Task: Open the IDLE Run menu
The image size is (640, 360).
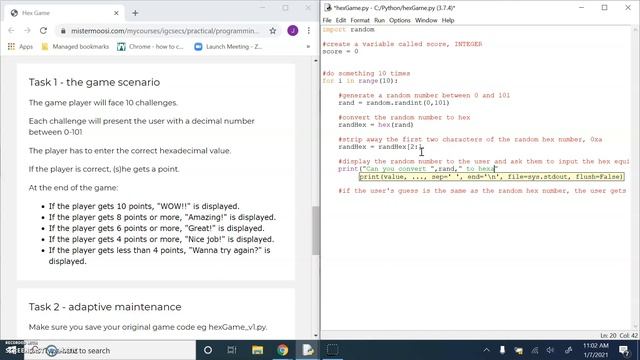Action: (379, 20)
